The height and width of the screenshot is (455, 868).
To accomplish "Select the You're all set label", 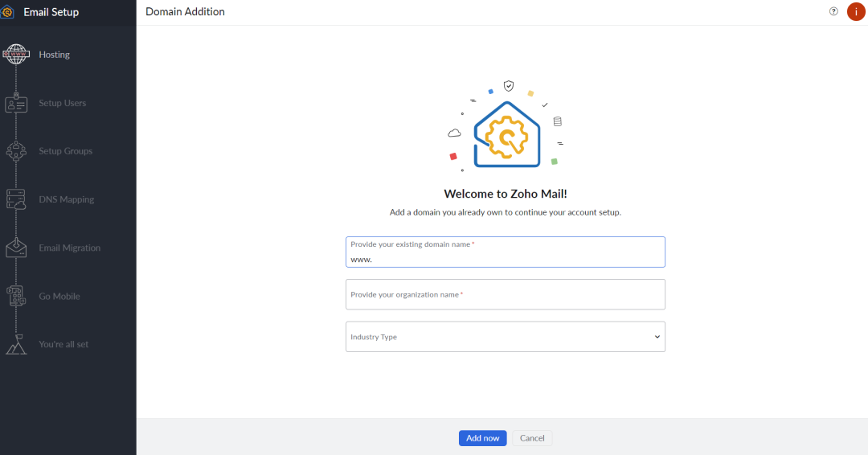I will pyautogui.click(x=63, y=344).
